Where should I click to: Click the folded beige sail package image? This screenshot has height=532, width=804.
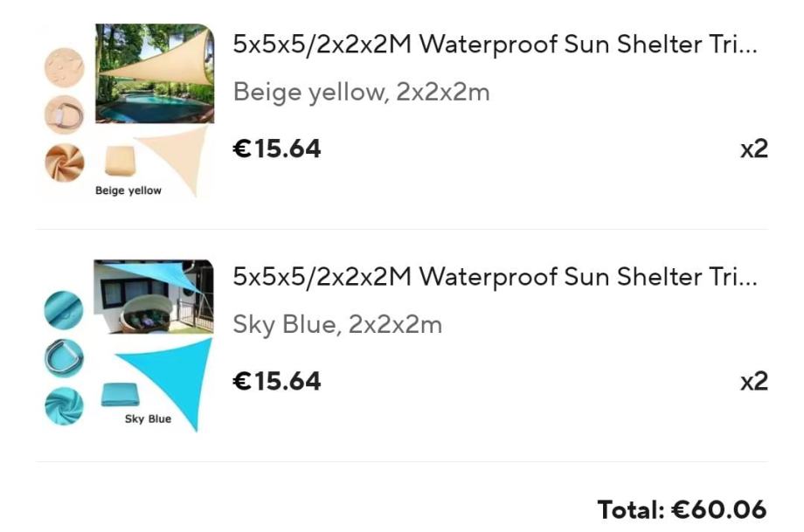(120, 162)
